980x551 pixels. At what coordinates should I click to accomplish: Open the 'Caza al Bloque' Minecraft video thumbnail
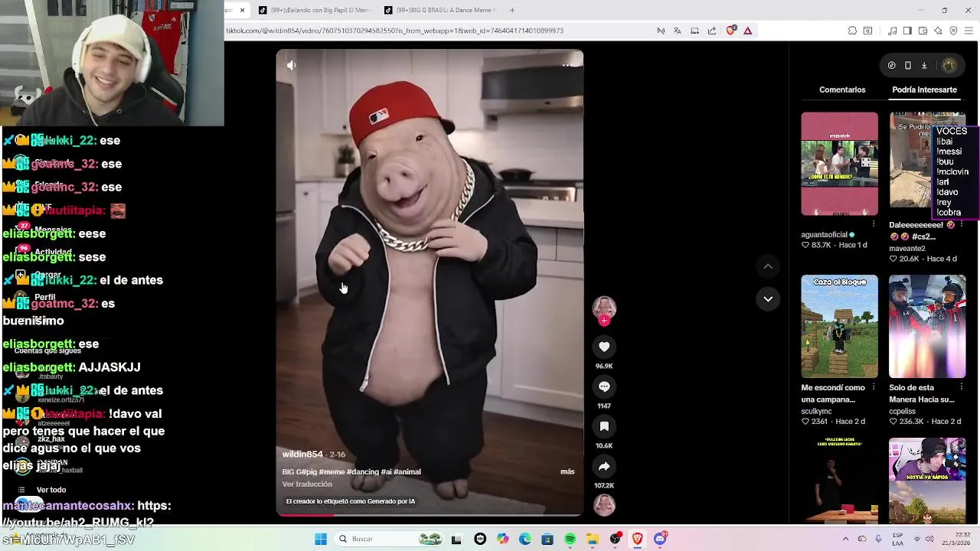click(x=839, y=327)
